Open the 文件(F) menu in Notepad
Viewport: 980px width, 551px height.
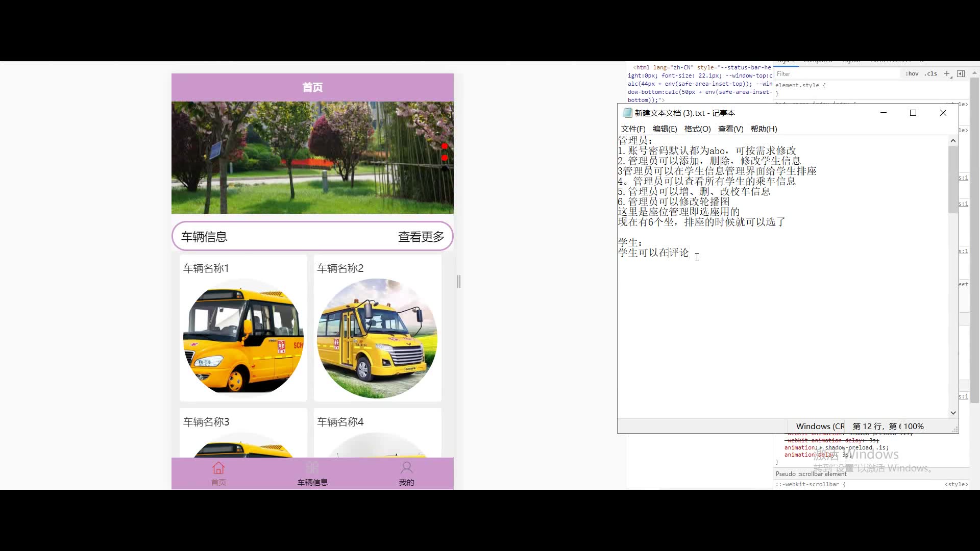point(633,129)
